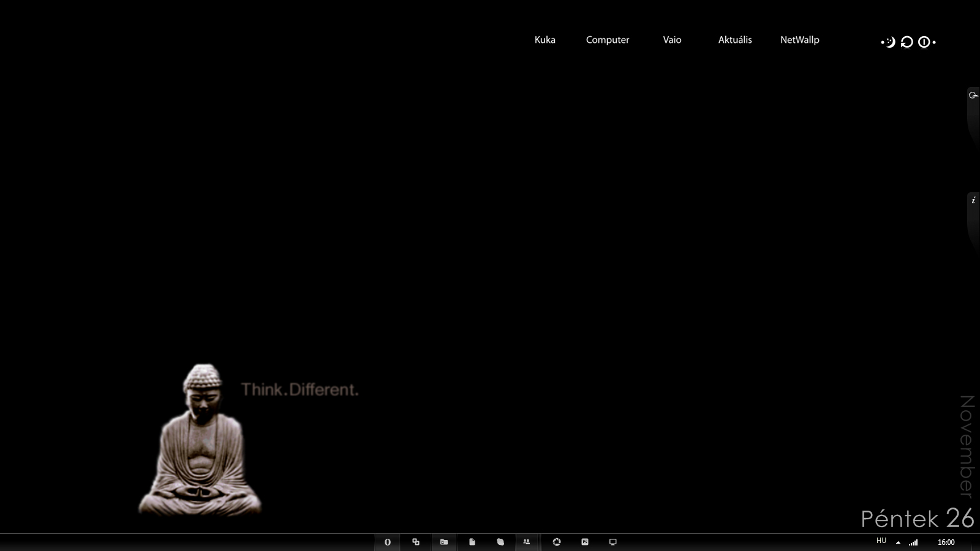Open the Photoshop Ps taskbar icon
Viewport: 980px width, 551px height.
[x=585, y=542]
